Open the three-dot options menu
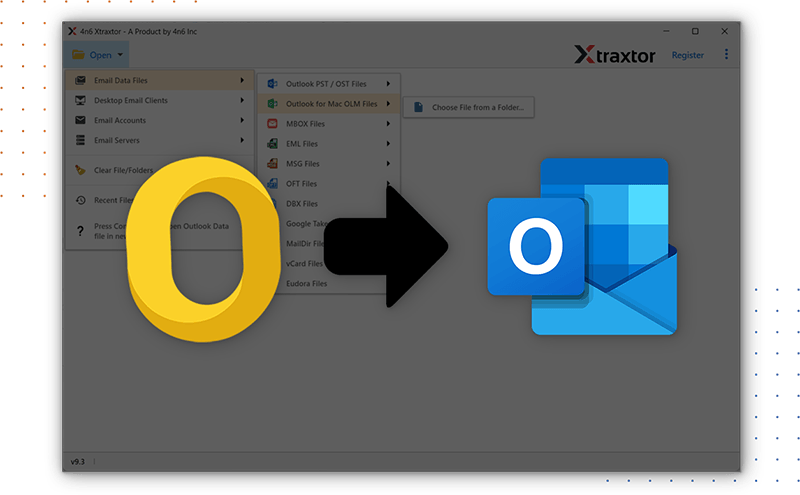Image resolution: width=800 pixels, height=495 pixels. pos(726,54)
